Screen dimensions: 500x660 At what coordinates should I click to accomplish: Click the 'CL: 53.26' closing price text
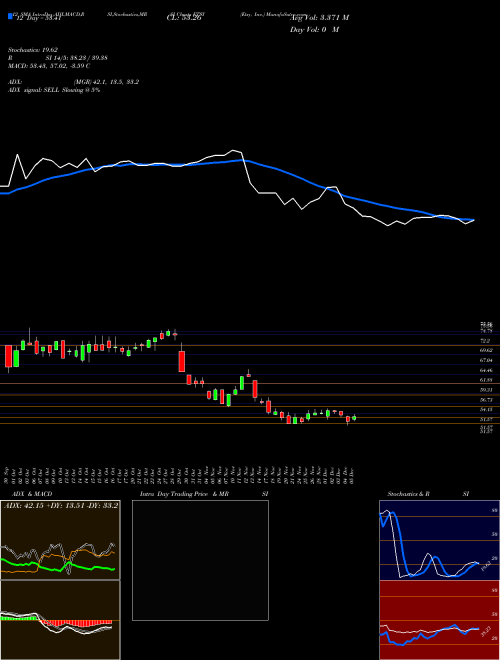click(x=185, y=18)
